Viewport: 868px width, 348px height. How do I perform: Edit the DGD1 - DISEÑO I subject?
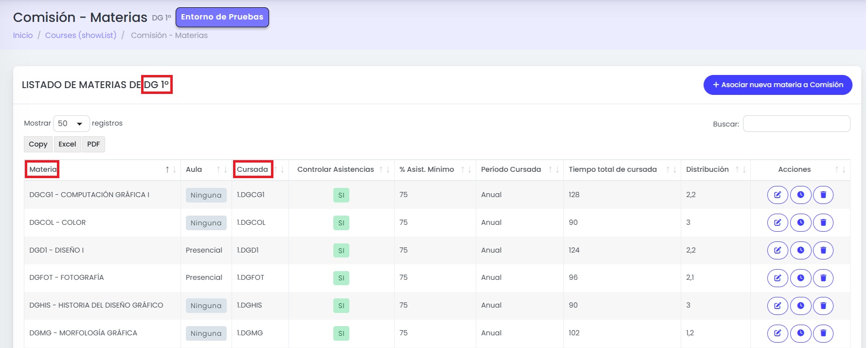coord(778,250)
